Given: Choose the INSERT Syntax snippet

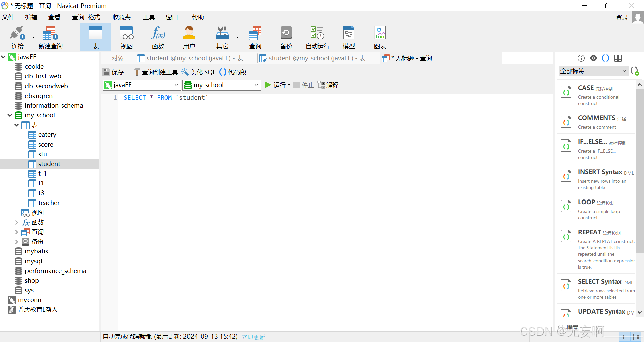Looking at the screenshot, I should tap(596, 179).
